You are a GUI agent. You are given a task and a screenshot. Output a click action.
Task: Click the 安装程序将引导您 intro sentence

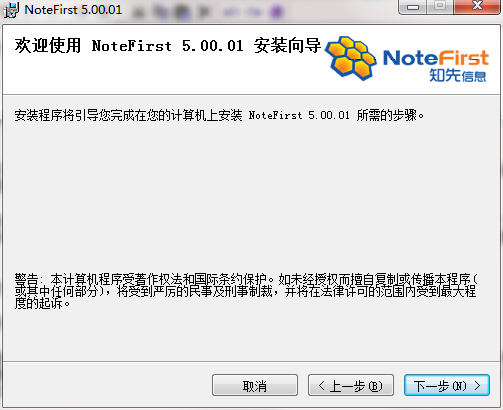pyautogui.click(x=219, y=115)
